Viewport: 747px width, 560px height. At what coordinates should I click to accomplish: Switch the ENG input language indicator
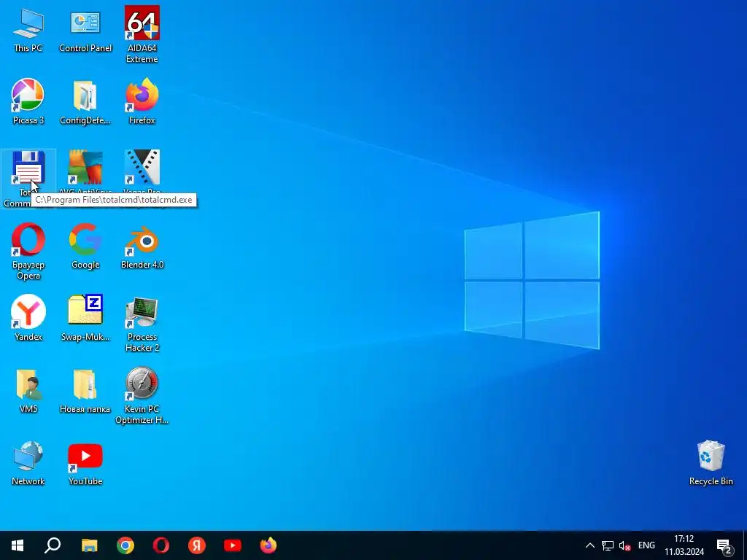646,545
